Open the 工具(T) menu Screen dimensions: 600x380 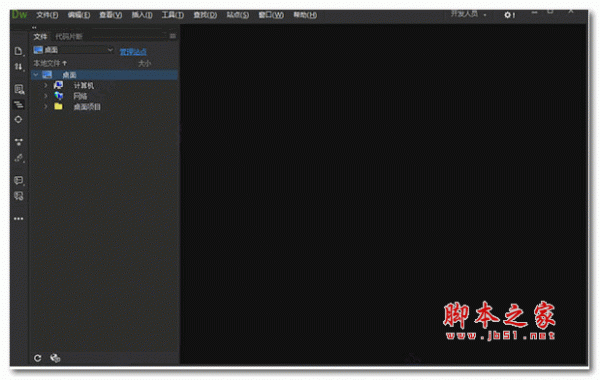click(x=173, y=15)
